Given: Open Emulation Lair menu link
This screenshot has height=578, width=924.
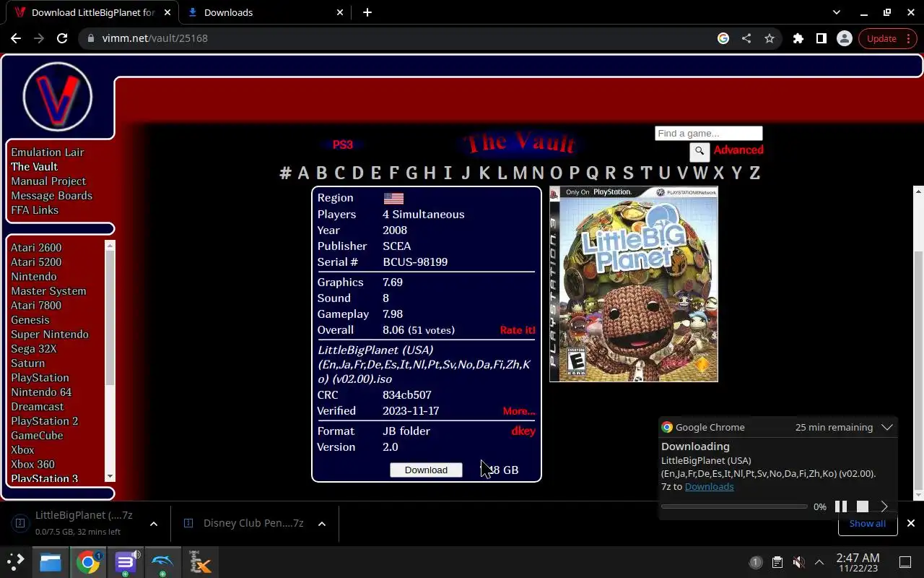Looking at the screenshot, I should coord(48,152).
